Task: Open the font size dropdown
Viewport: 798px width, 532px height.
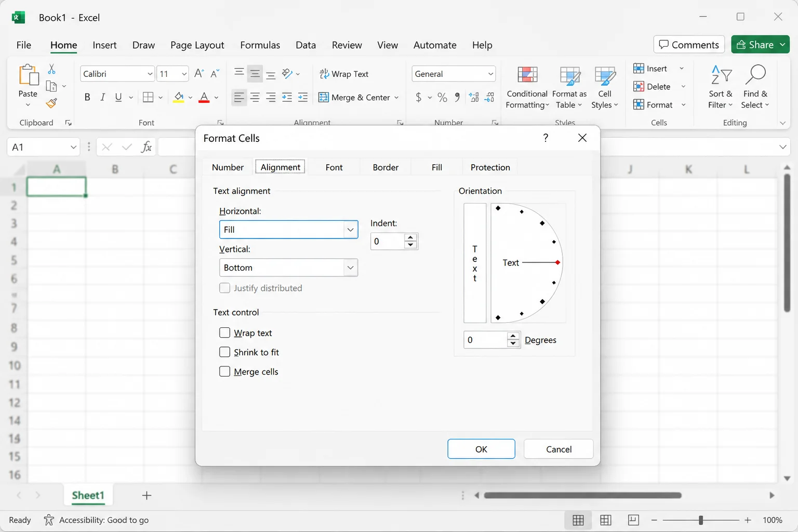Action: coord(184,74)
